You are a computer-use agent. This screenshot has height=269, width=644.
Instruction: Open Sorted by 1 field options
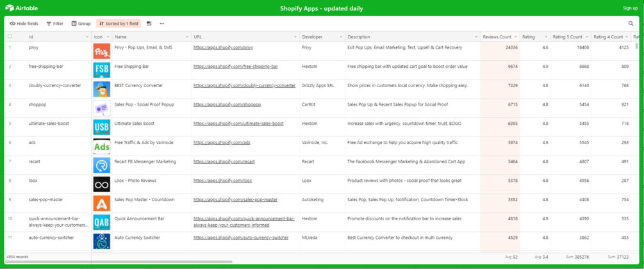tap(119, 24)
